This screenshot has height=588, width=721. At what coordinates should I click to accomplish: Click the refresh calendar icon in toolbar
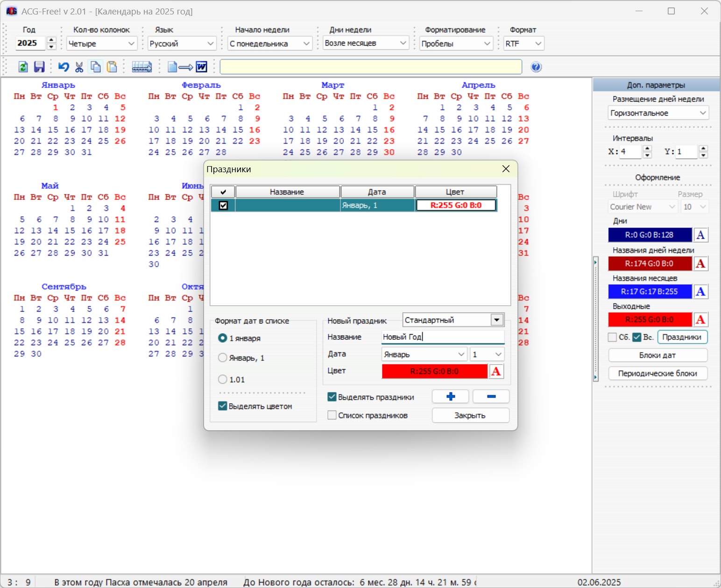[x=23, y=67]
